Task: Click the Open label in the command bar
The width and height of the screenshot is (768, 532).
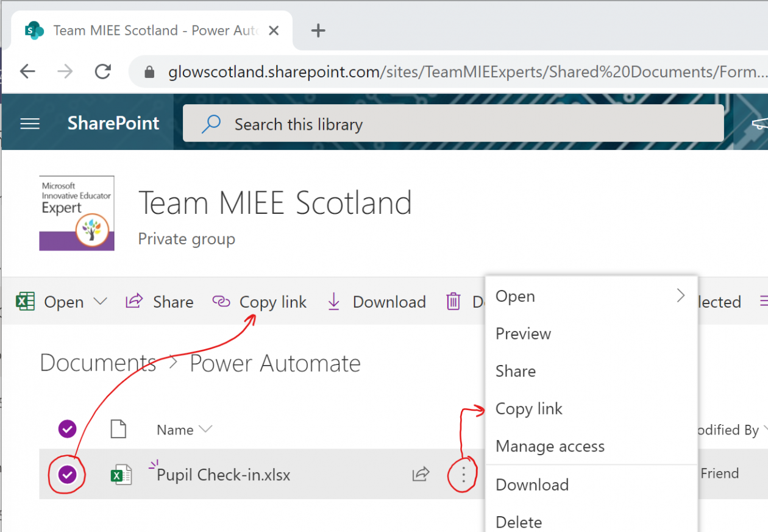Action: coord(64,302)
